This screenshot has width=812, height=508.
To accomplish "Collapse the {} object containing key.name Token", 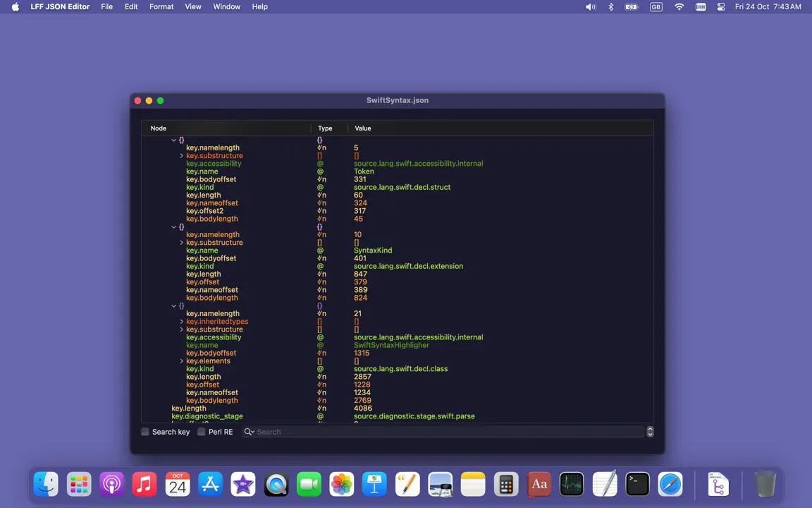I will tap(173, 140).
